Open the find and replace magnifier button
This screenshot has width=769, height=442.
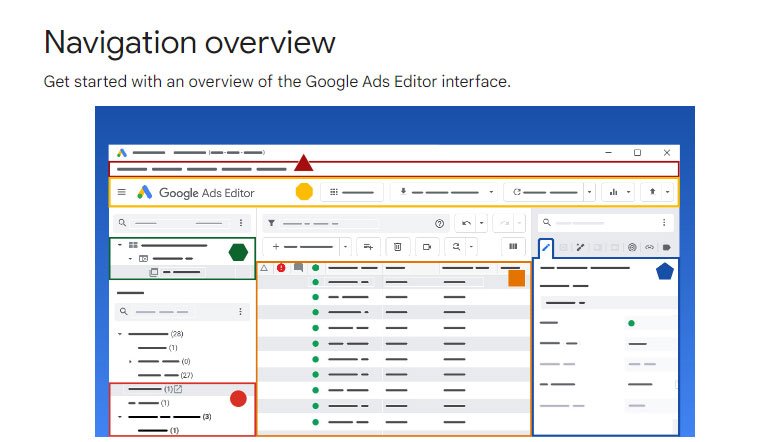click(x=456, y=246)
